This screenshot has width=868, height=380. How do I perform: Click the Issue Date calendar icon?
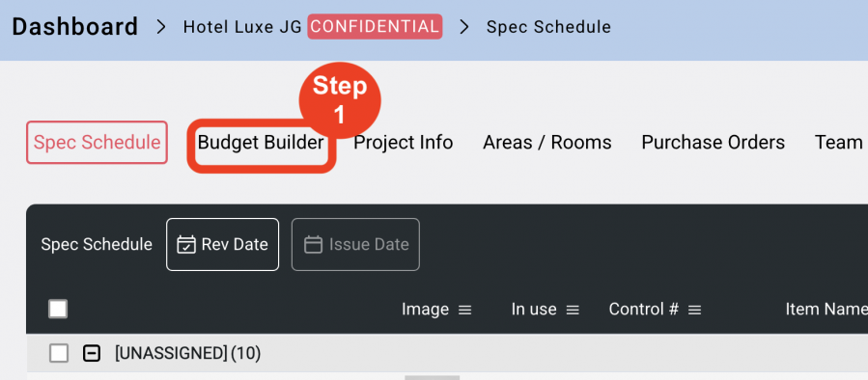point(314,244)
